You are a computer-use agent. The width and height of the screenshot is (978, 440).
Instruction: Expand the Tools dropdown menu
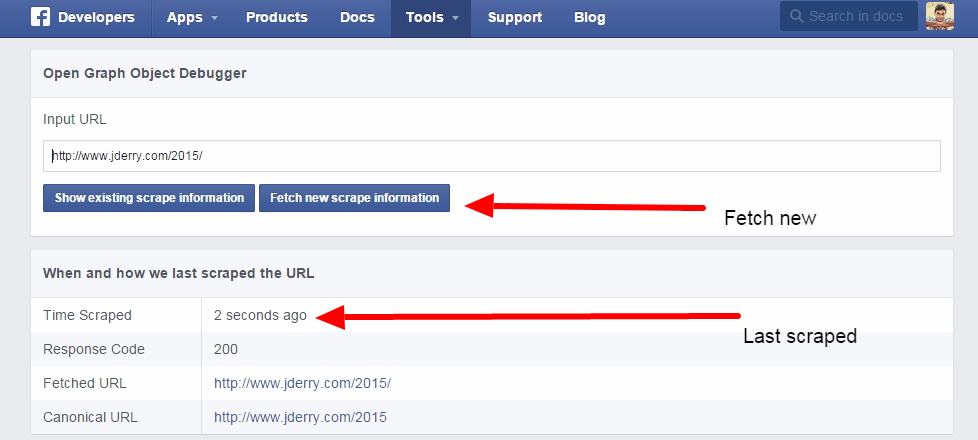[432, 17]
